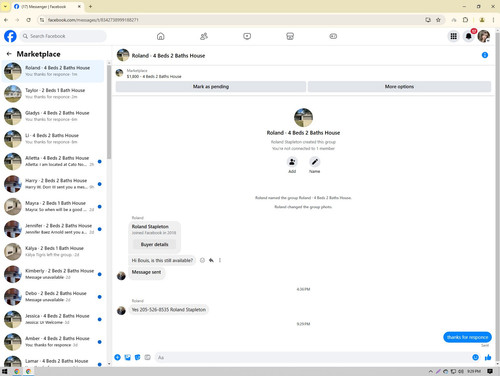The image size is (500, 376).
Task: Click the '$1,800 - 4 Beds 2 Baths House' listing
Action: pyautogui.click(x=154, y=76)
